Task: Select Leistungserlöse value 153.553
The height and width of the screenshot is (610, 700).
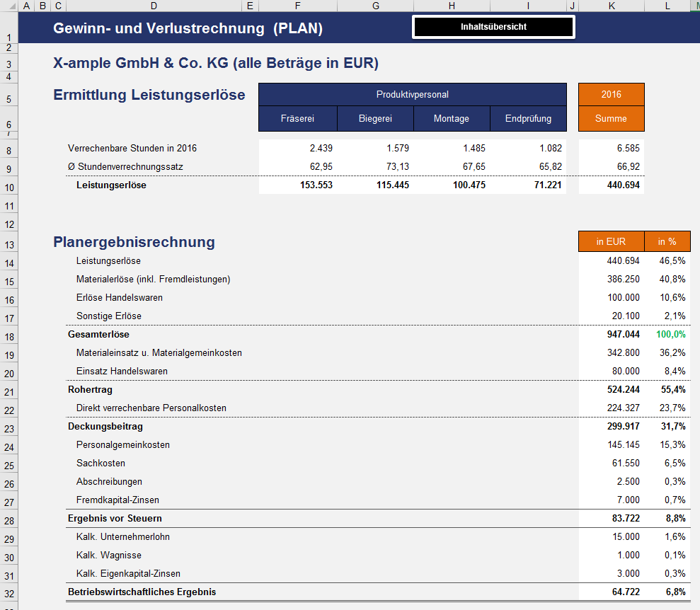Action: 298,185
